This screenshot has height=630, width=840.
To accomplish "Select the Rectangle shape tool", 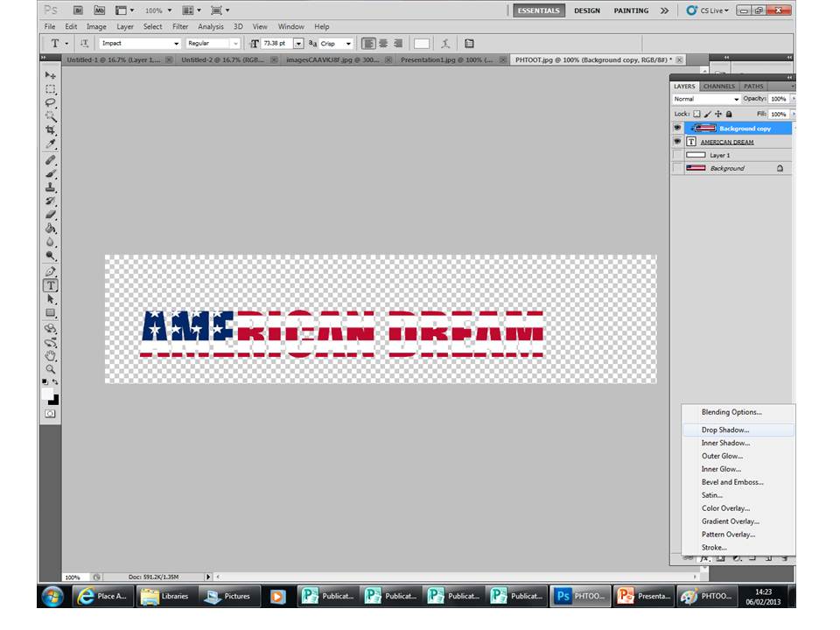I will pyautogui.click(x=51, y=313).
